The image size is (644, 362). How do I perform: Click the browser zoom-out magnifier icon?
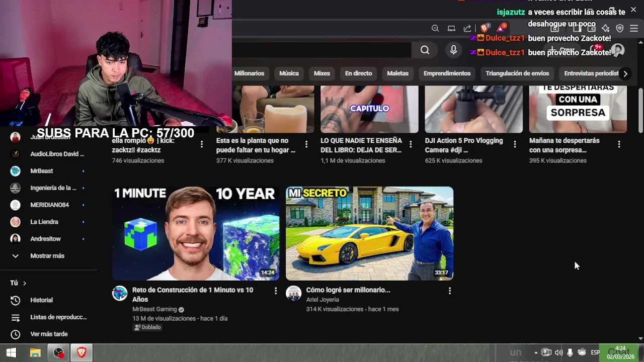(x=435, y=29)
